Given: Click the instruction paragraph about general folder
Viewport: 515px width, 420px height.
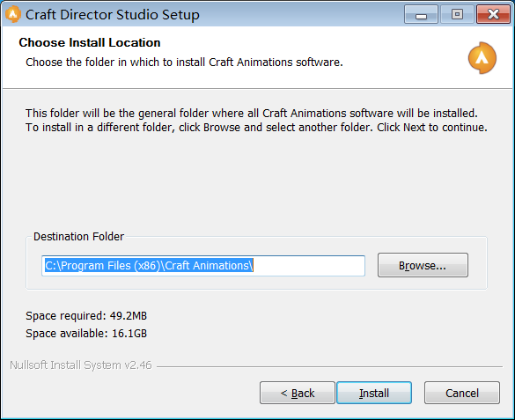Looking at the screenshot, I should pos(256,120).
